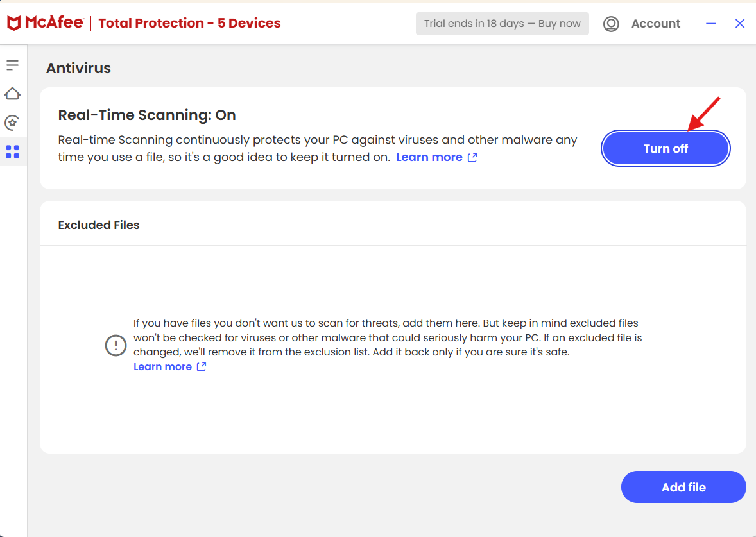The image size is (756, 537).
Task: Click the external link arrow next to second Learn more
Action: click(201, 366)
